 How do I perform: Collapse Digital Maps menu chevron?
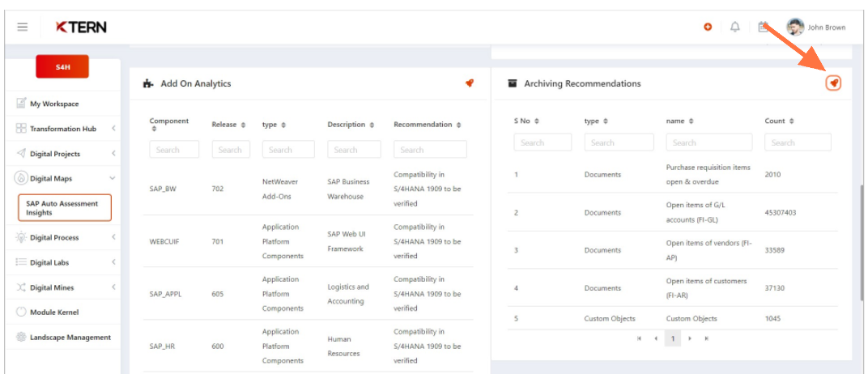(113, 178)
